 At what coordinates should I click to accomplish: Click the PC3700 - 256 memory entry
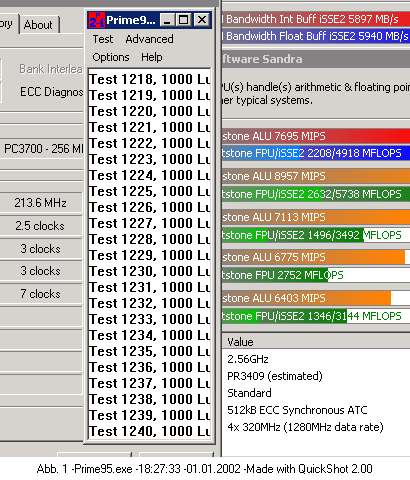click(x=42, y=148)
